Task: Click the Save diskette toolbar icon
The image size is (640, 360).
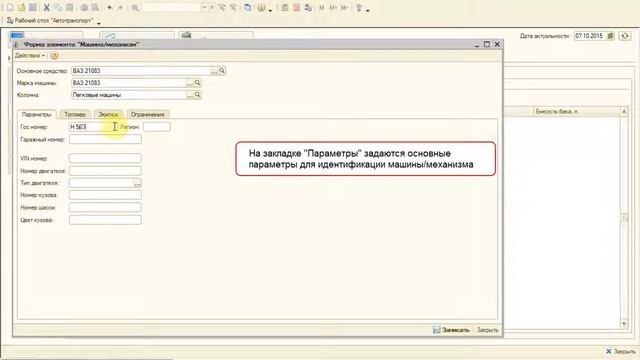Action: tap(33, 8)
